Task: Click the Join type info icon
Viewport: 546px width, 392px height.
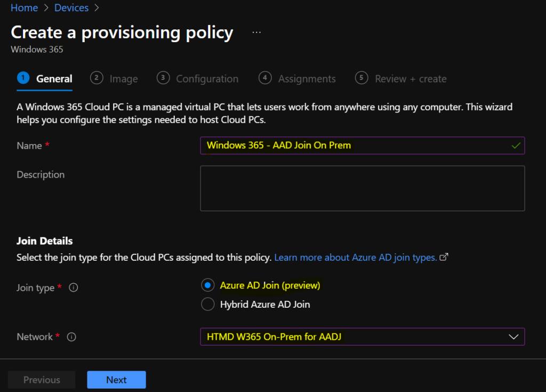Action: [74, 287]
